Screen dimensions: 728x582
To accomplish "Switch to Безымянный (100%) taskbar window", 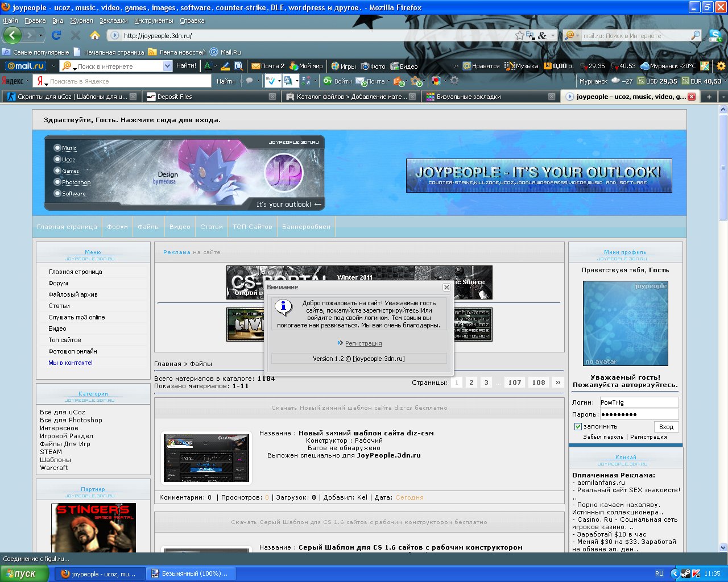I will [192, 573].
